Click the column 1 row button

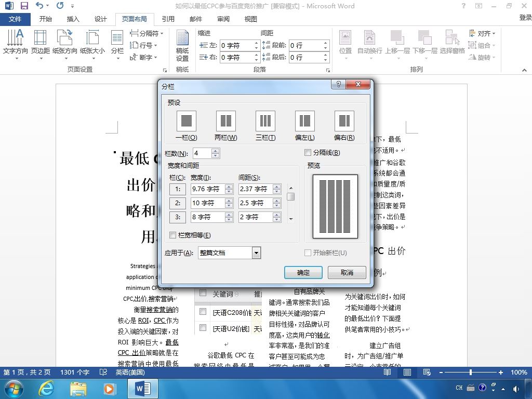178,189
